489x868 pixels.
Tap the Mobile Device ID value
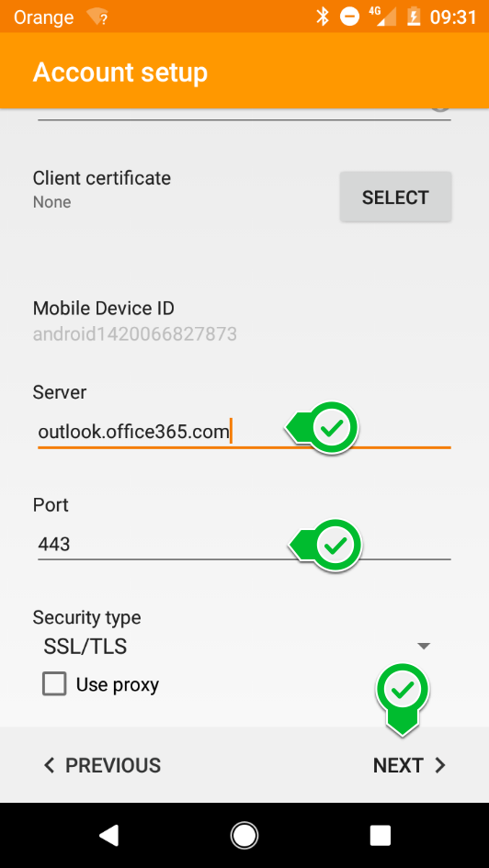[135, 333]
